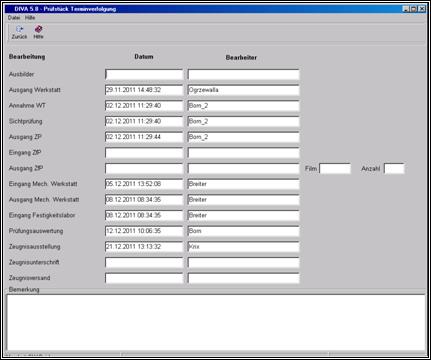Focus the Zeugnisausstellung date field
The width and height of the screenshot is (431, 360).
[x=144, y=247]
